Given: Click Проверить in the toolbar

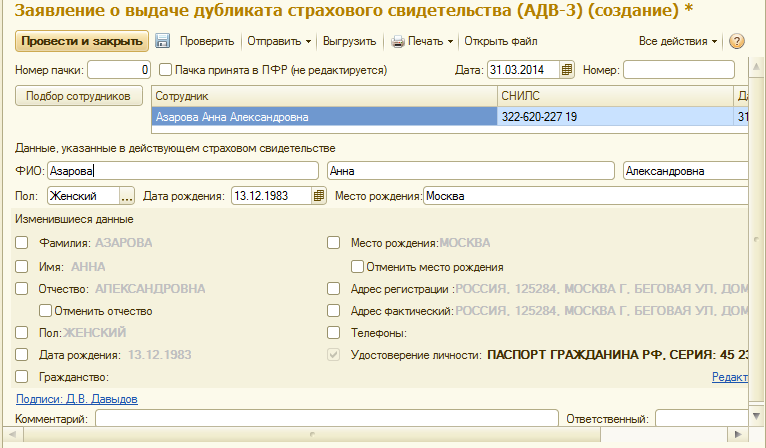Looking at the screenshot, I should [207, 41].
